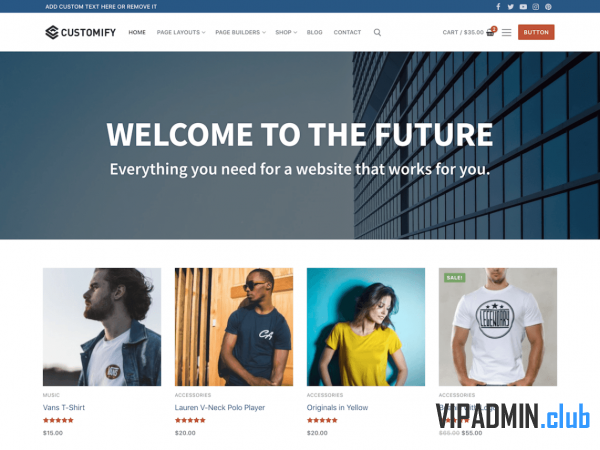This screenshot has width=600, height=450.
Task: Expand the Page Layouts dropdown
Action: (181, 33)
